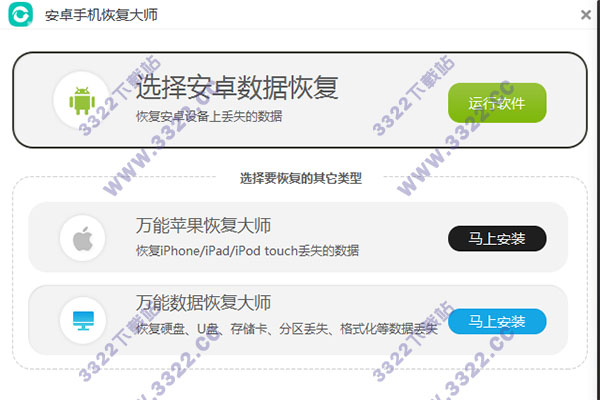
Task: Click the black 马上安装 button for 苹果恢复大师
Action: coord(497,238)
